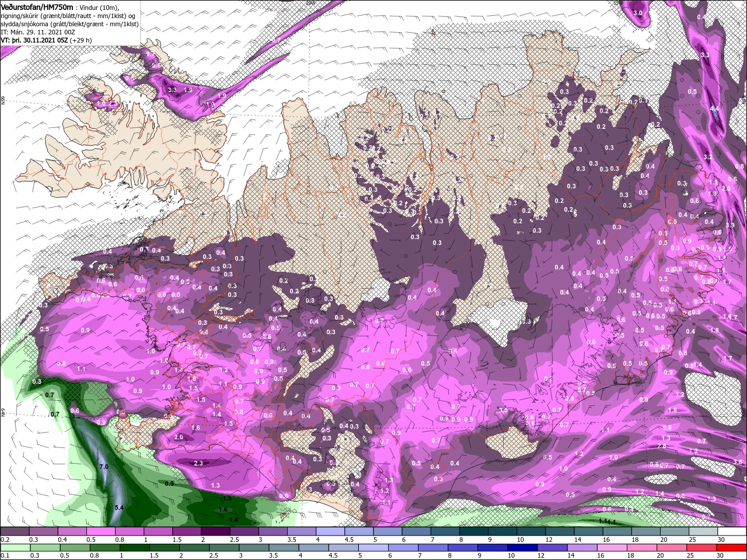This screenshot has width=747, height=560.
Task: Pick the bright red 30 swatch, lower legend
Action: (x=731, y=548)
